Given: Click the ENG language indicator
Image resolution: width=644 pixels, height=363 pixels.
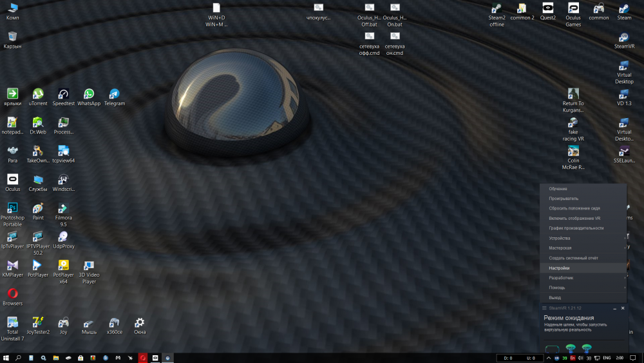Looking at the screenshot, I should pos(607,358).
